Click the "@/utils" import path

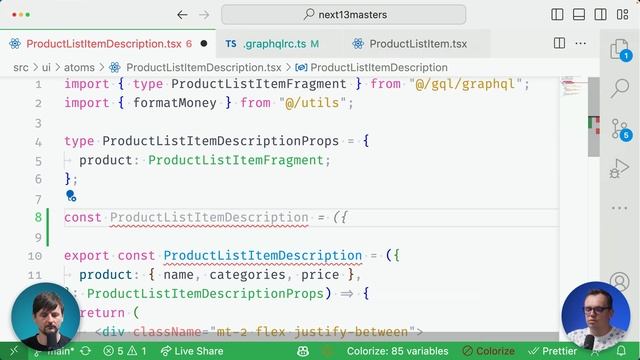click(x=312, y=103)
